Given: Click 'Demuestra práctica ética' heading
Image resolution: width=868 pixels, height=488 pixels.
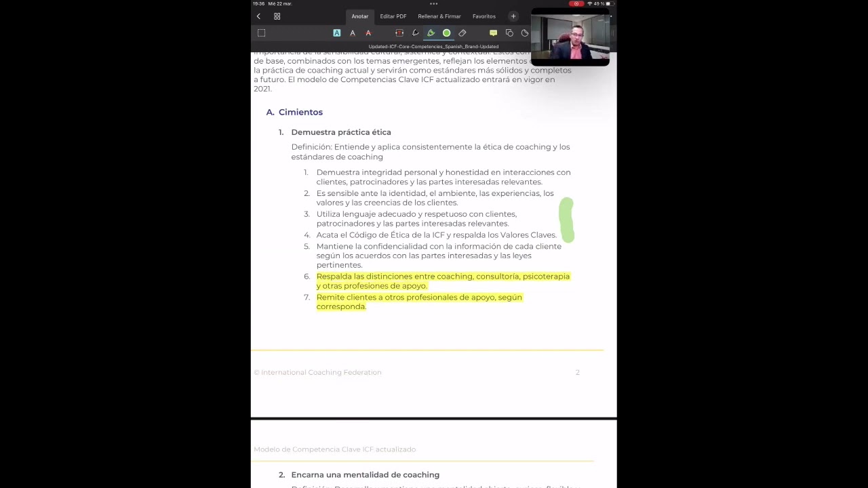Looking at the screenshot, I should point(341,132).
